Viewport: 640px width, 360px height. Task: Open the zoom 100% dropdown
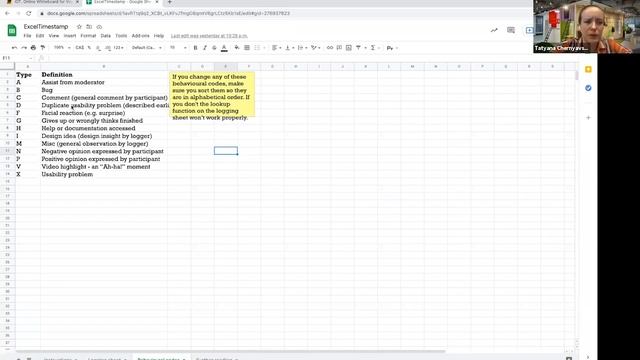(62, 48)
